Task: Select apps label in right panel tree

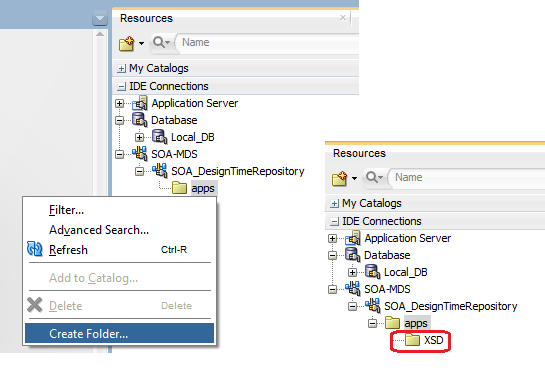Action: point(416,323)
